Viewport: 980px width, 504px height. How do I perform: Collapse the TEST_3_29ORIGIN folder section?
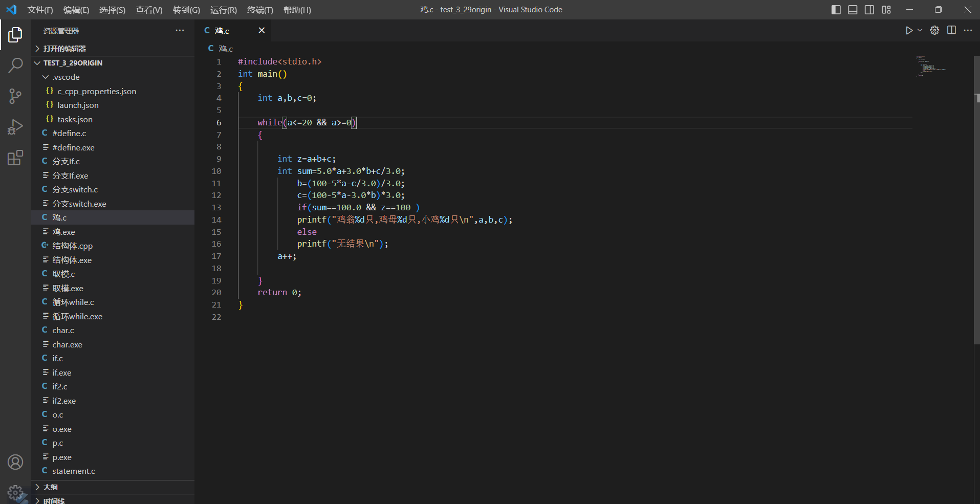[x=113, y=63]
